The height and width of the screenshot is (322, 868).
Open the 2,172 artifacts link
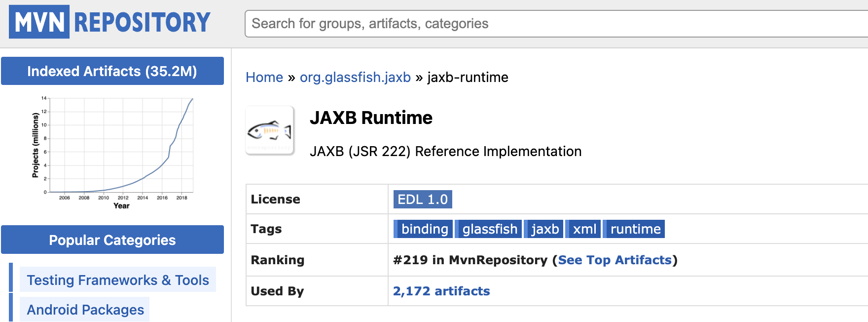[441, 291]
